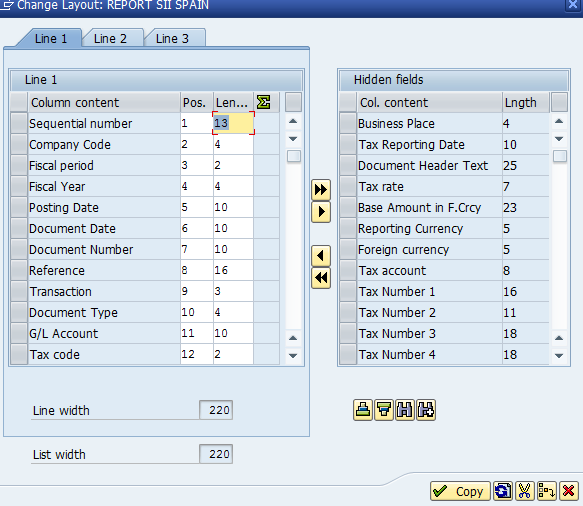This screenshot has height=506, width=583.
Task: Click the table settings corner button of Hidden fields
Action: coord(560,102)
